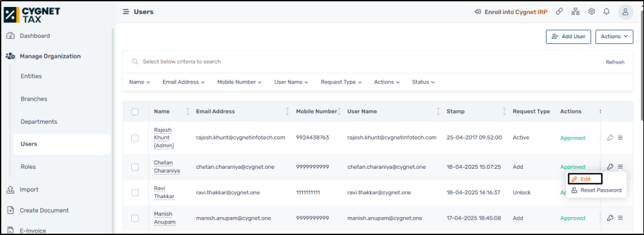The width and height of the screenshot is (644, 235).
Task: Expand the Status filter dropdown
Action: coord(424,82)
